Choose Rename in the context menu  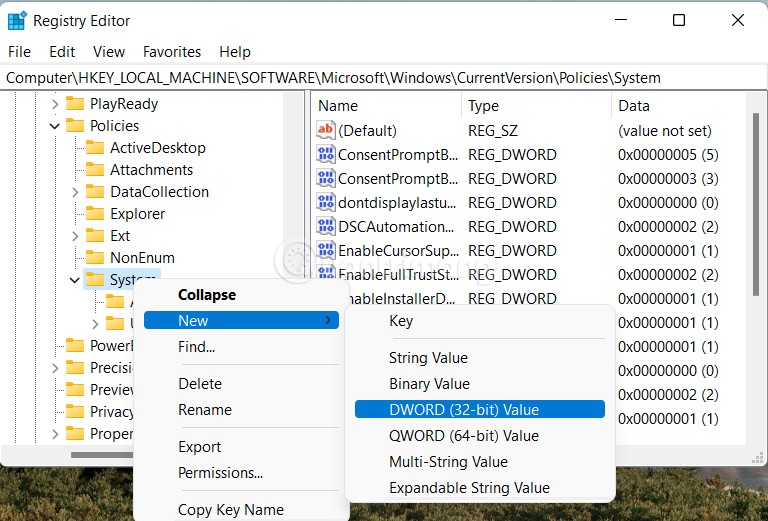click(205, 410)
